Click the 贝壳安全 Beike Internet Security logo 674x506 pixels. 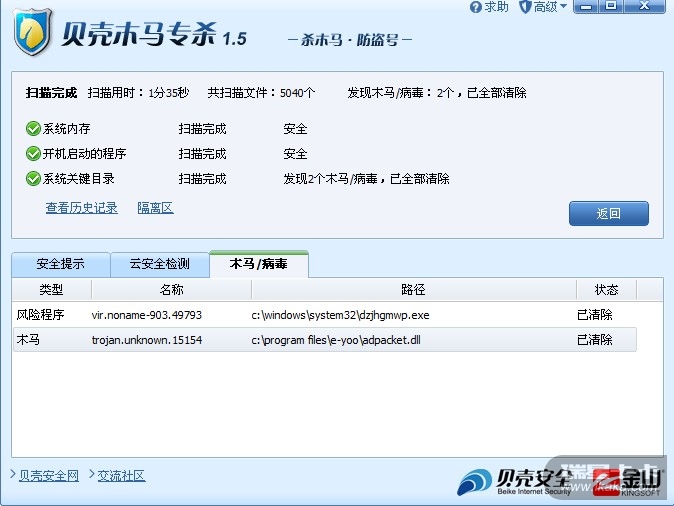[x=514, y=481]
